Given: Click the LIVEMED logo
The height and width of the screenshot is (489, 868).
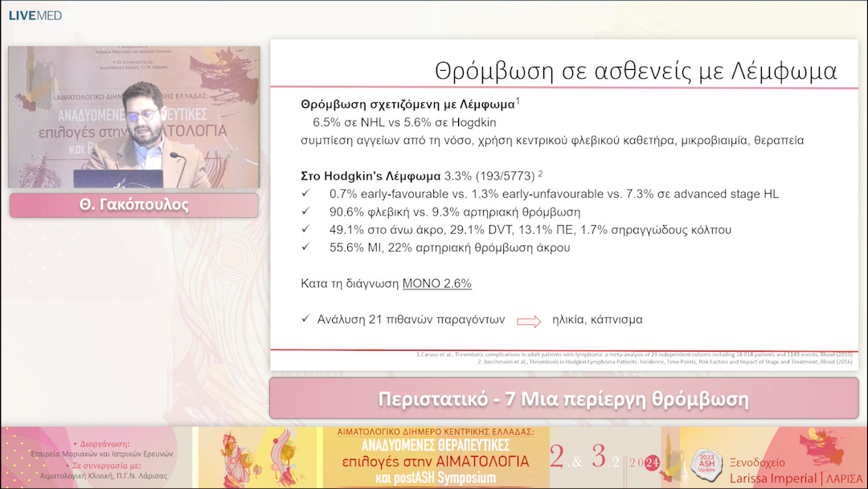Looking at the screenshot, I should click(x=35, y=15).
